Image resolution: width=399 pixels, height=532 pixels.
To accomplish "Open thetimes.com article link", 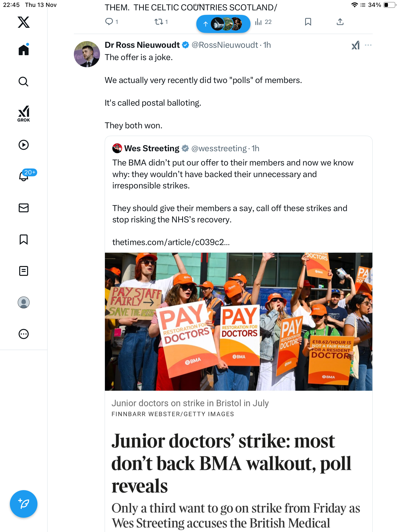I will (x=171, y=242).
